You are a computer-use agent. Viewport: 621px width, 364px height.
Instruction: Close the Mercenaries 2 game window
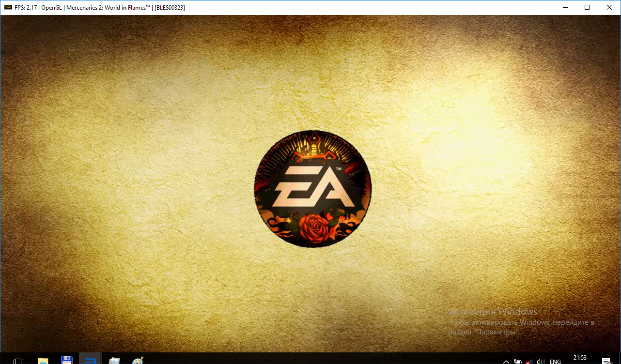609,7
